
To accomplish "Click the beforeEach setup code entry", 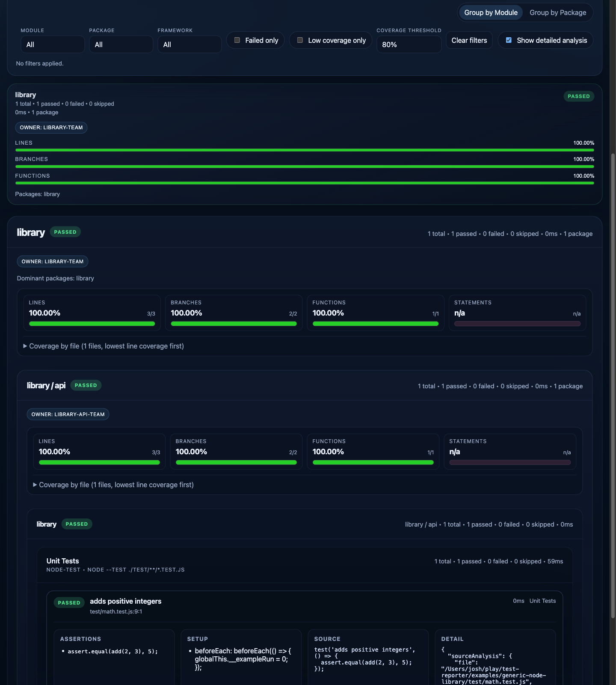I will click(x=243, y=659).
